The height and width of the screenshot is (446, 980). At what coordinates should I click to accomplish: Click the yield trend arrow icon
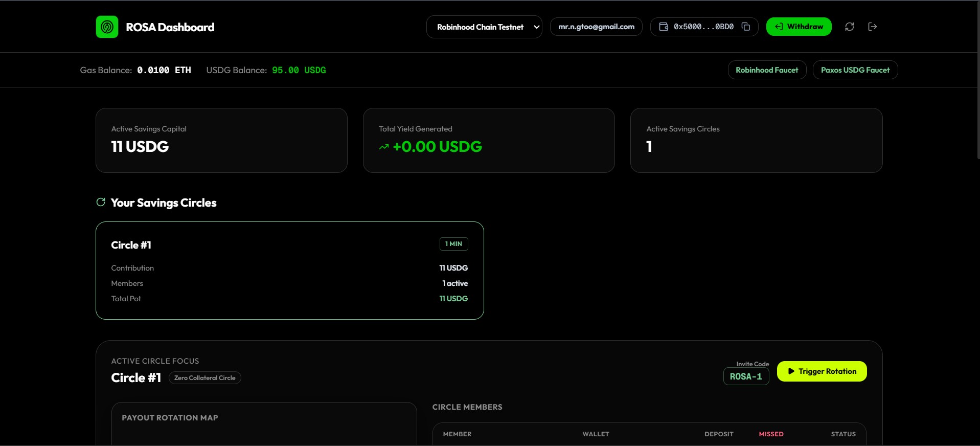(x=384, y=147)
